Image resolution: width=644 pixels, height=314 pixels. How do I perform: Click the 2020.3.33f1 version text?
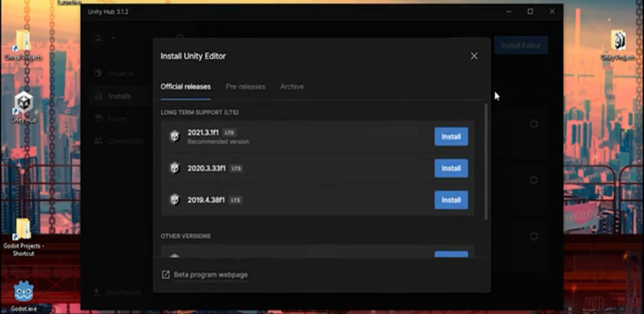click(206, 168)
